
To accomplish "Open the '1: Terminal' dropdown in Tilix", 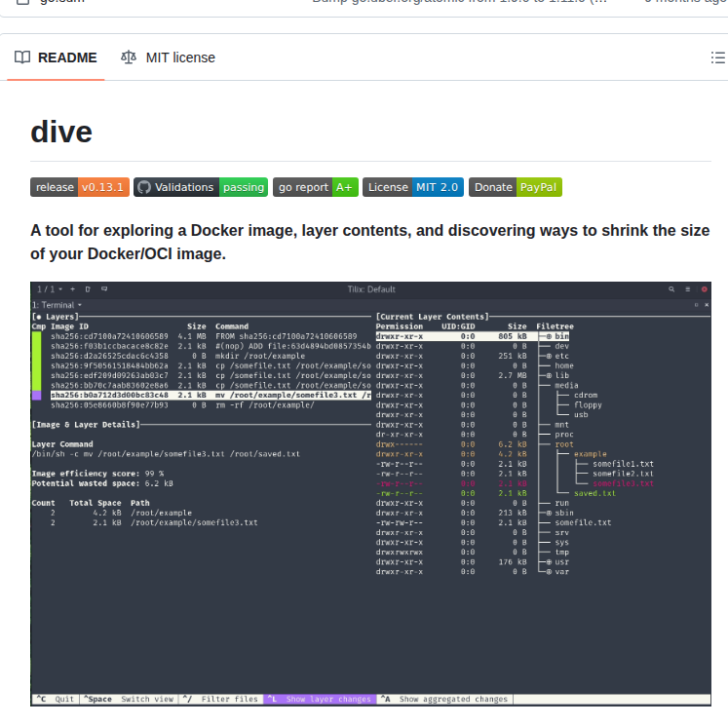I will [x=57, y=305].
